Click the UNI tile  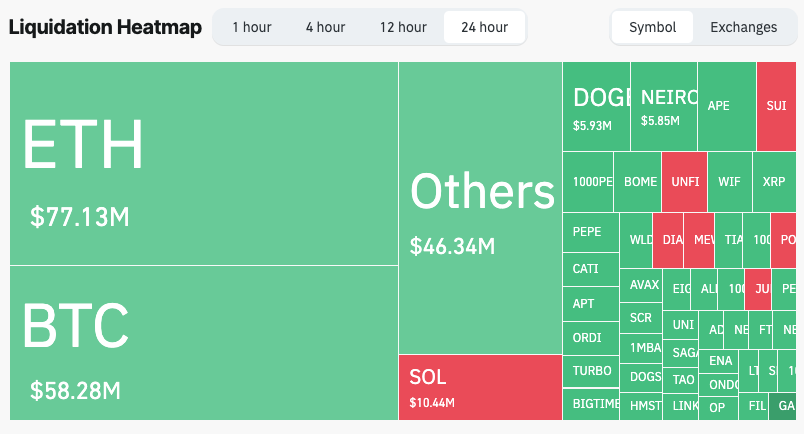680,325
